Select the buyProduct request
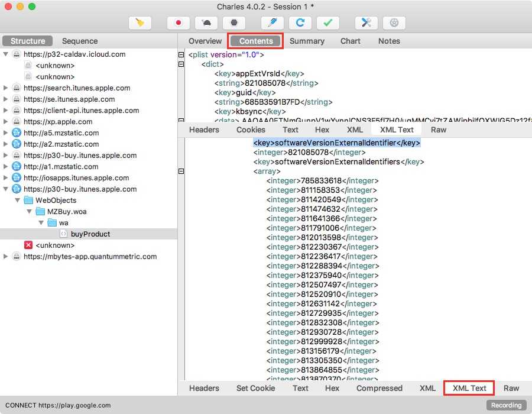The height and width of the screenshot is (414, 532). tap(90, 234)
